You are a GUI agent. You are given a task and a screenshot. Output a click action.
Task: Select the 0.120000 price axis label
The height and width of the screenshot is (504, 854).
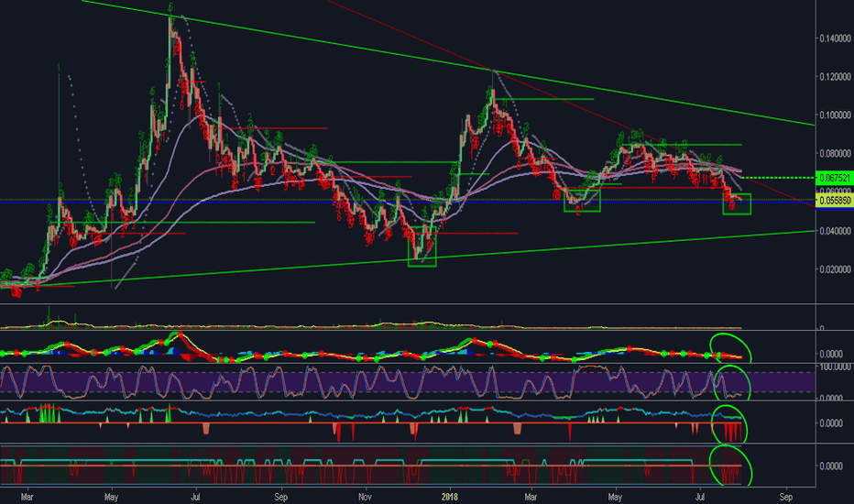(835, 77)
